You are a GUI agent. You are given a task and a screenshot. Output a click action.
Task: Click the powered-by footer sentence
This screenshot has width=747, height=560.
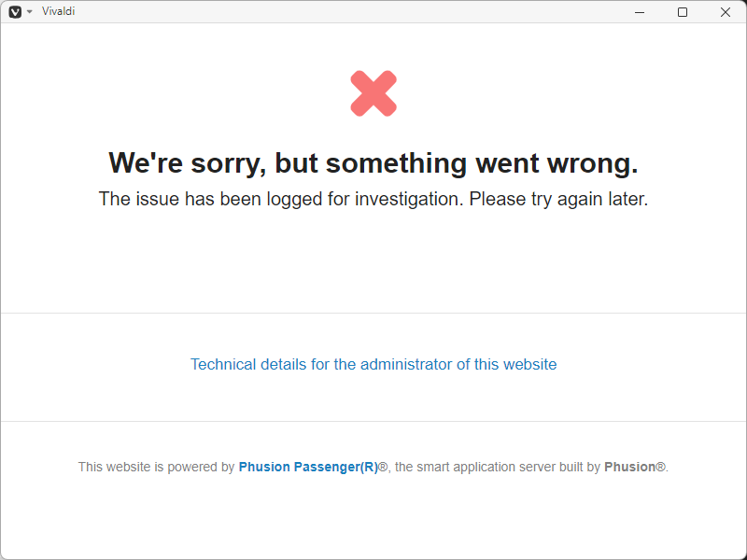tap(373, 467)
